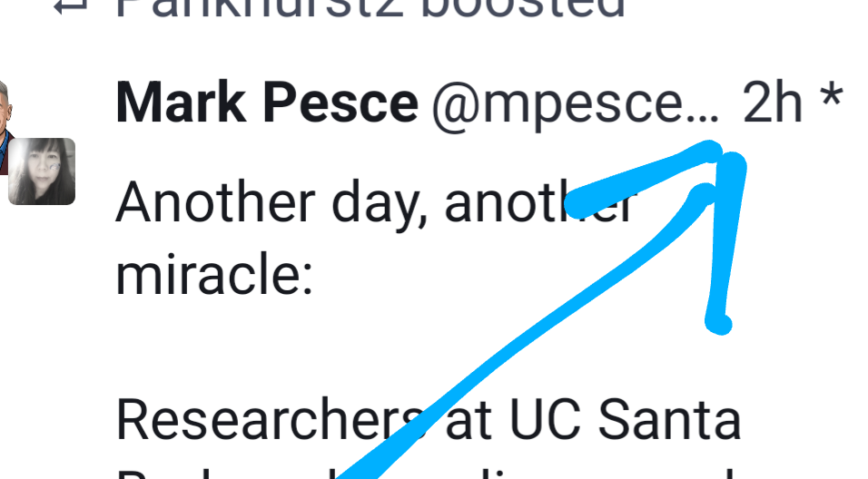Image resolution: width=868 pixels, height=479 pixels.
Task: Click the asterisk edited indicator
Action: [832, 102]
